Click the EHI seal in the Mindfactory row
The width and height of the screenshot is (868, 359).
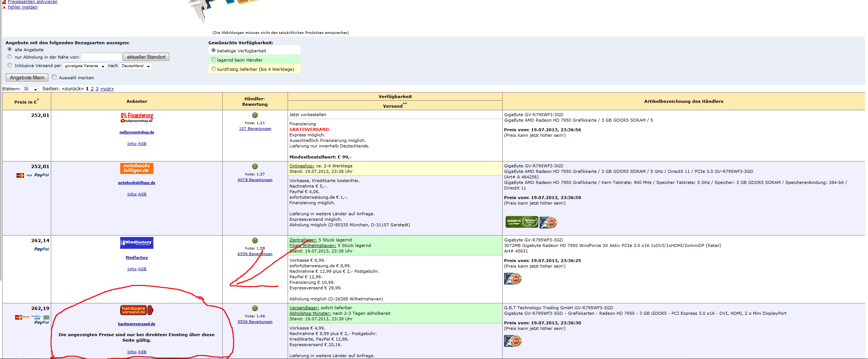tap(513, 279)
